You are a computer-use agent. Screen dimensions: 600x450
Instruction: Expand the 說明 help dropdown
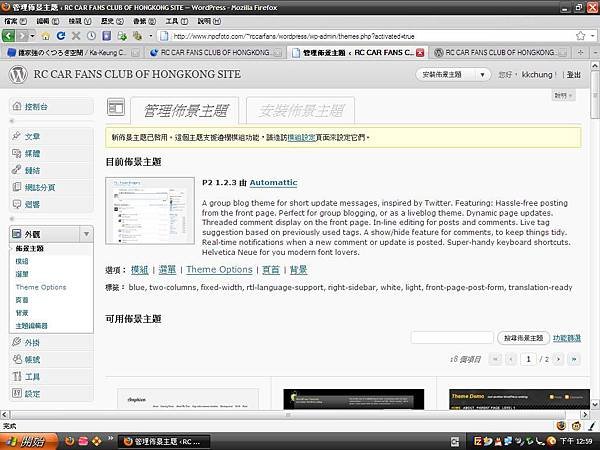(x=564, y=95)
